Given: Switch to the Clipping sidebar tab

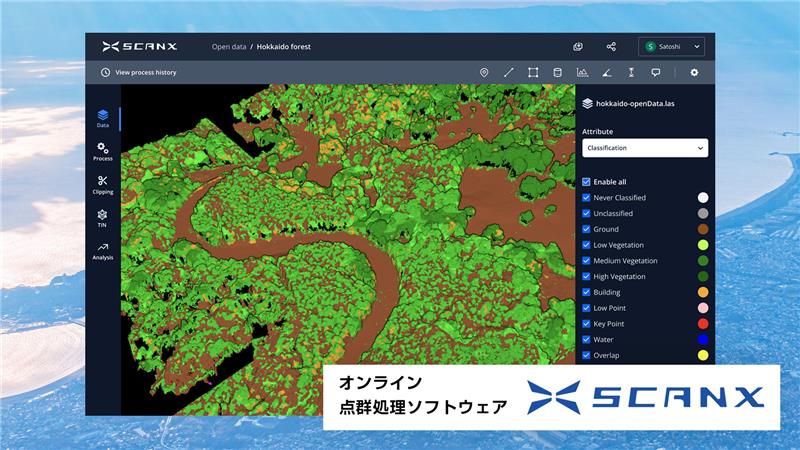Looking at the screenshot, I should click(103, 184).
